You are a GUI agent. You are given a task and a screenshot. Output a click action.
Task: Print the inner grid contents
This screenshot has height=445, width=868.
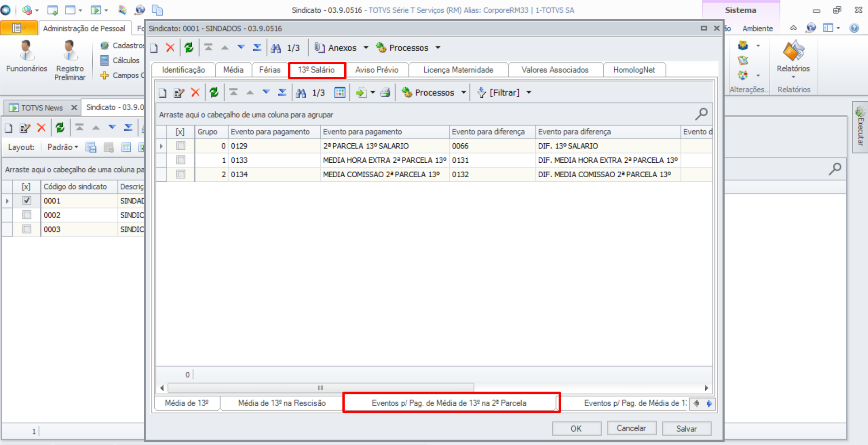pyautogui.click(x=385, y=93)
